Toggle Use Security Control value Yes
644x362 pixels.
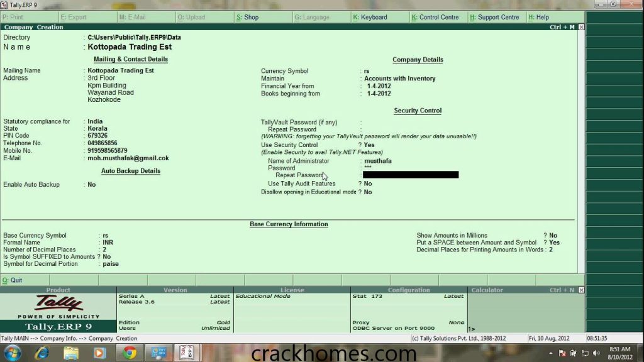click(x=369, y=145)
